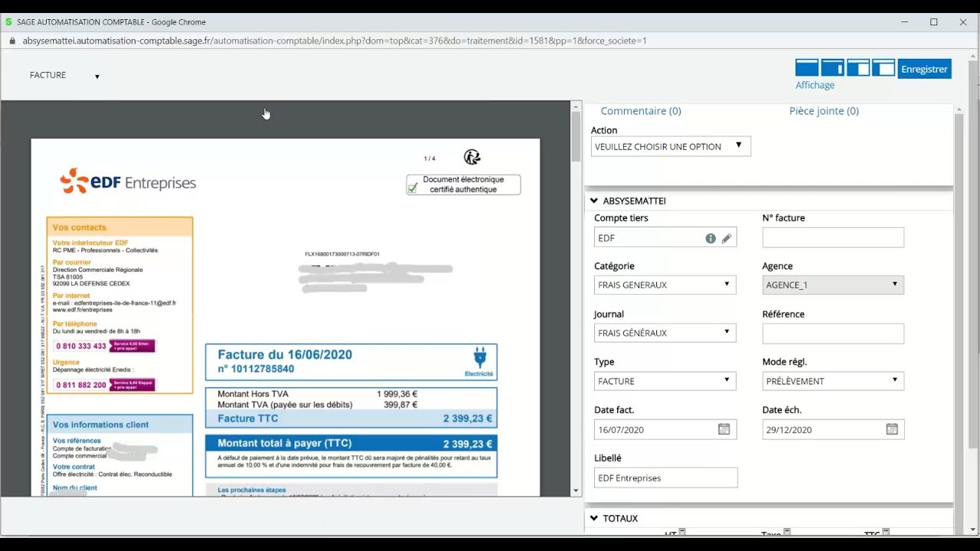Click the Enregistrer button

(924, 69)
